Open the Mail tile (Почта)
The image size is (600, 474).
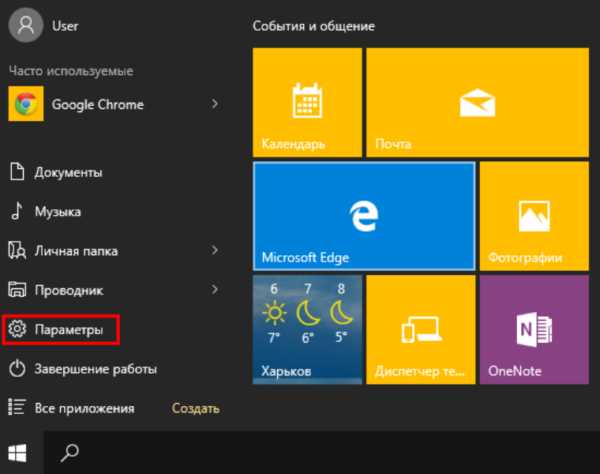pos(478,102)
